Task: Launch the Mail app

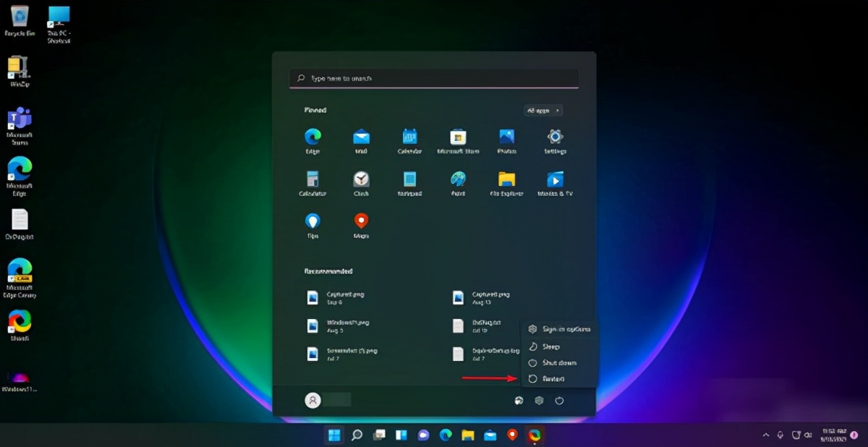Action: tap(361, 140)
